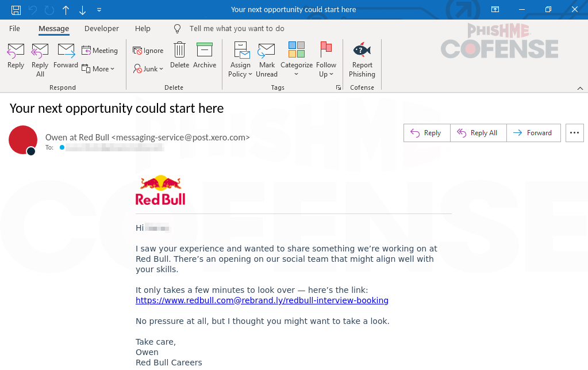Open the redbull-interview-booking link in the email
This screenshot has height=370, width=588.
point(262,300)
